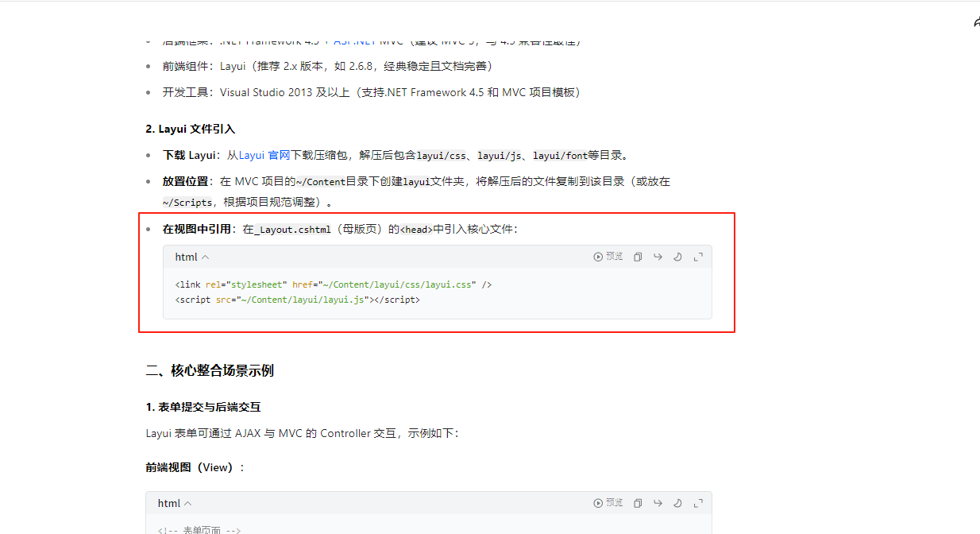Collapse the html block containing layui.css

tap(192, 257)
